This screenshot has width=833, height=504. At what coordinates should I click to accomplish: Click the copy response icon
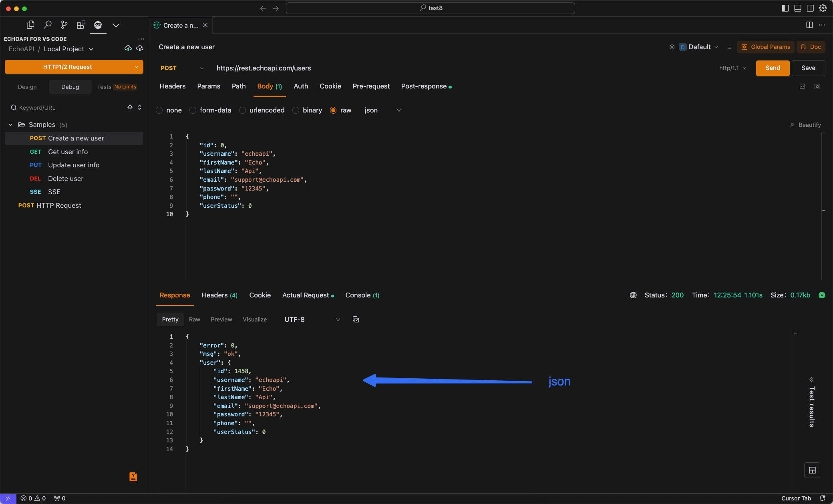tap(356, 319)
